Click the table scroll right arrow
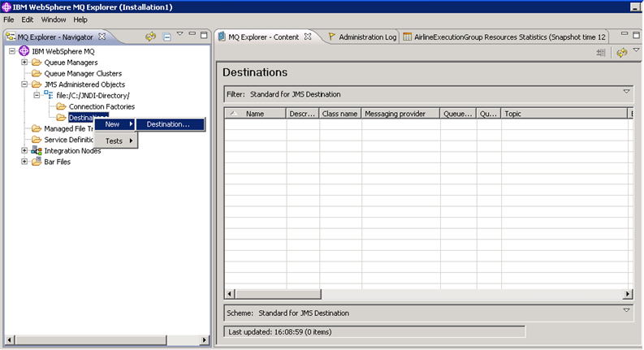 tap(628, 294)
